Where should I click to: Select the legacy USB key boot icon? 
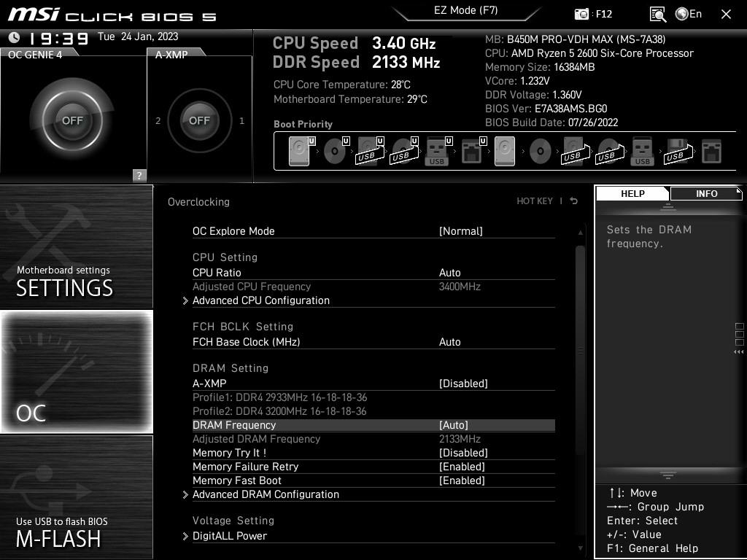click(642, 151)
